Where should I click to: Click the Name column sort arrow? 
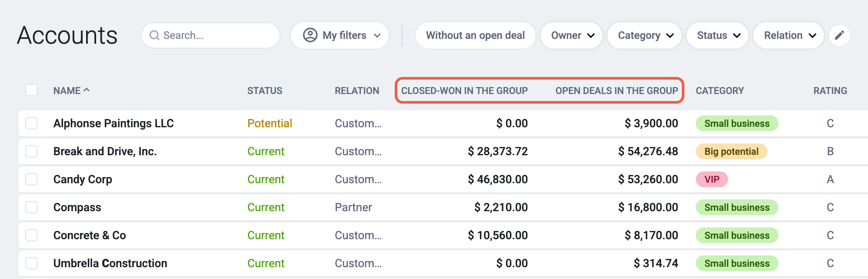[87, 90]
